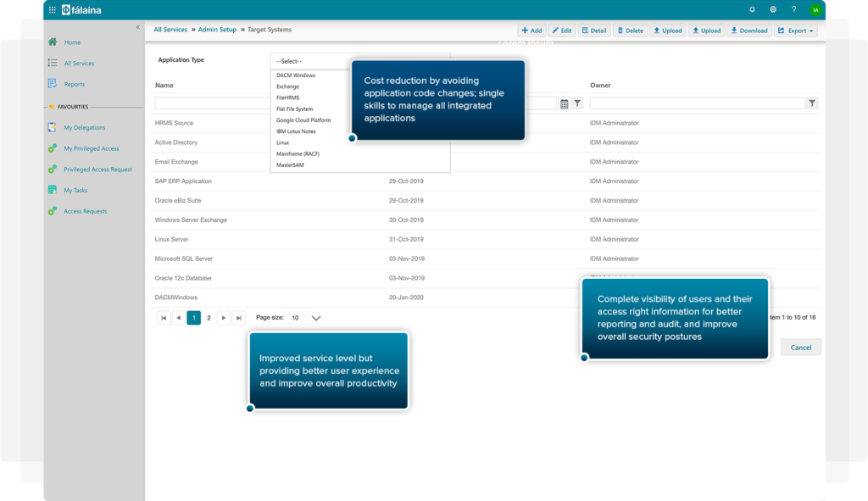Click the Access Requests icon

pos(53,211)
